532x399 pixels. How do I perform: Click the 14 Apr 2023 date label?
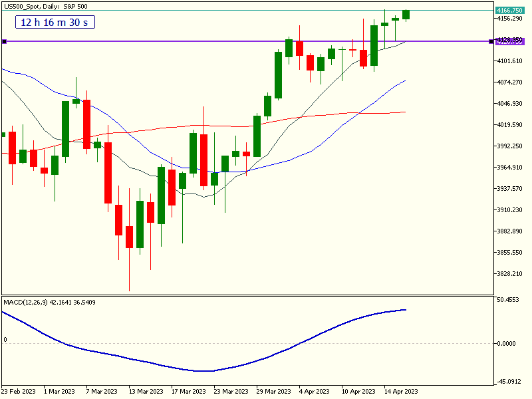tap(400, 391)
